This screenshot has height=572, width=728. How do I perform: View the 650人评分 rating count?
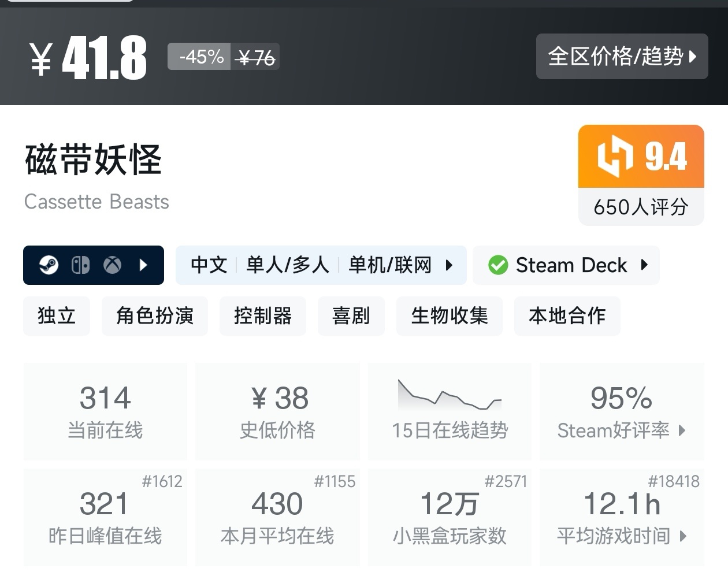(641, 207)
